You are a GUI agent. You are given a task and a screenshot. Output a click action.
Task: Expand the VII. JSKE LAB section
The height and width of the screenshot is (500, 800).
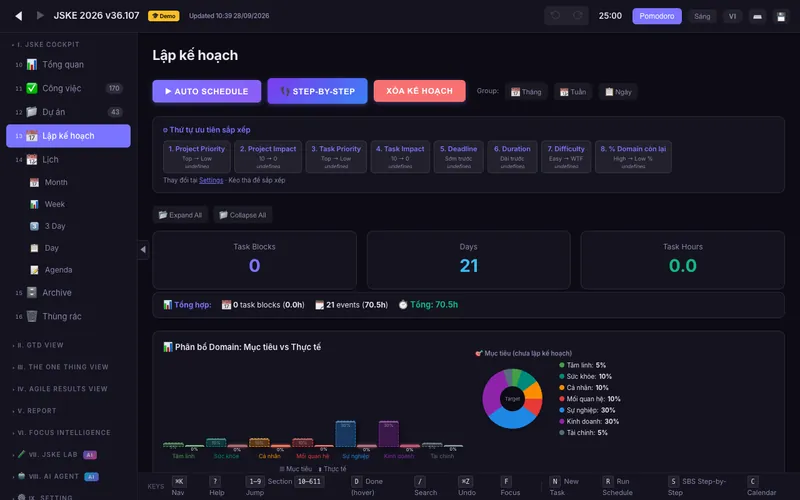[x=55, y=455]
